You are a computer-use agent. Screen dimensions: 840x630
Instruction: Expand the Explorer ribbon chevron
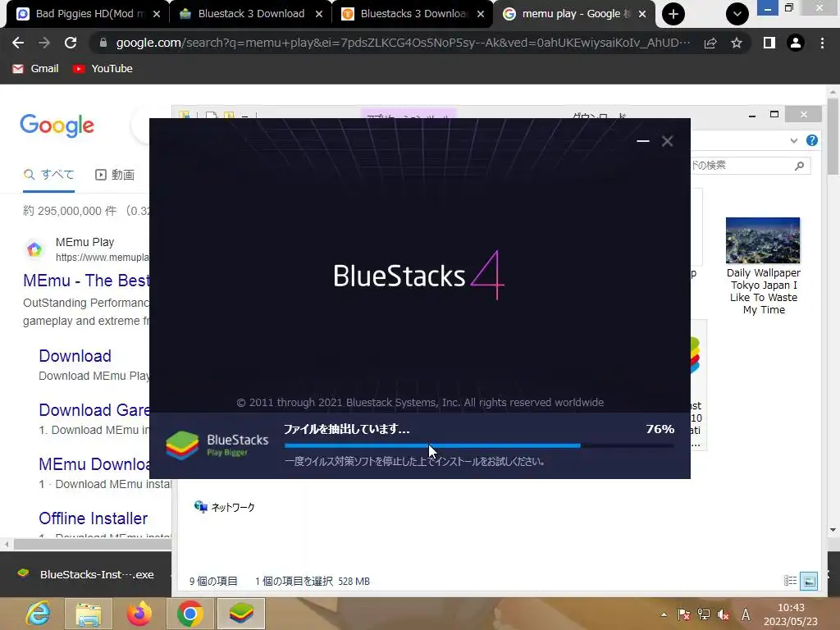pyautogui.click(x=794, y=141)
